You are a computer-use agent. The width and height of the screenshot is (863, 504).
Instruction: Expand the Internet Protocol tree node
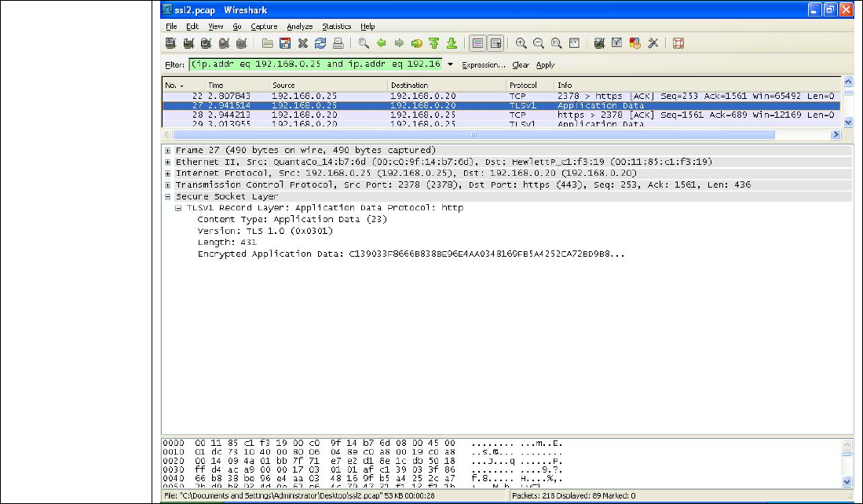pos(167,173)
